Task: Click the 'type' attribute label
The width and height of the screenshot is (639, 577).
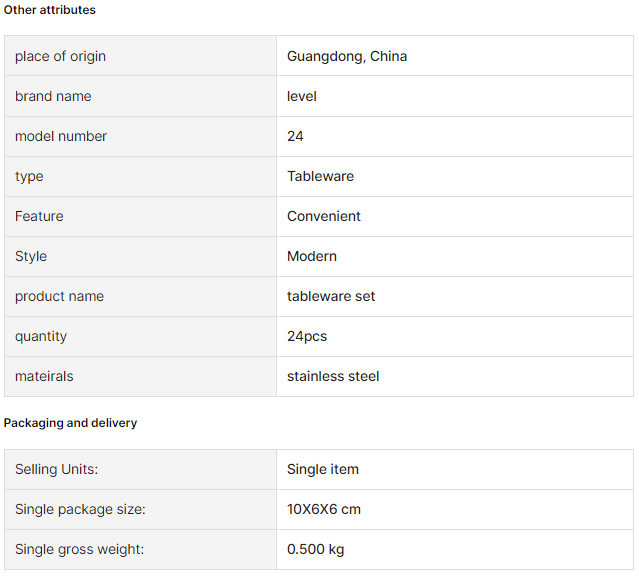Action: [29, 176]
